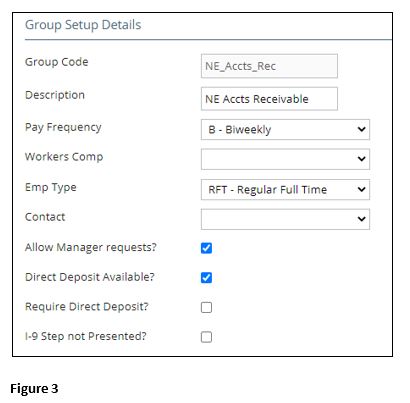Click the Allow Manager requests label
The width and height of the screenshot is (410, 403).
(91, 247)
